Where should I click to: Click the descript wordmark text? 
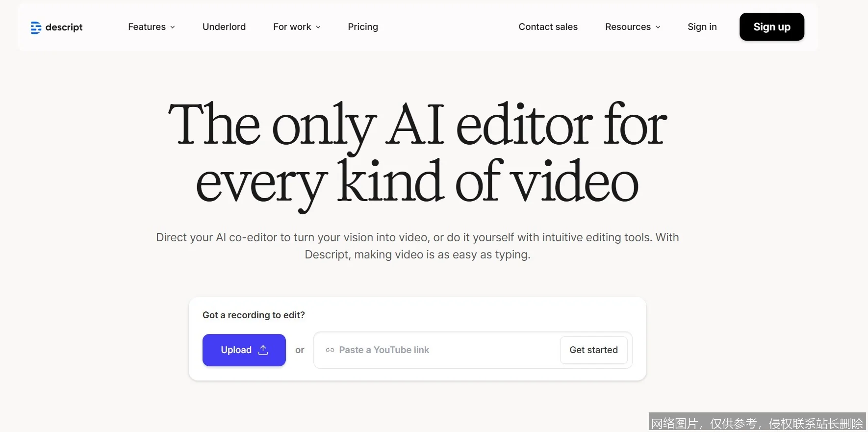tap(64, 27)
